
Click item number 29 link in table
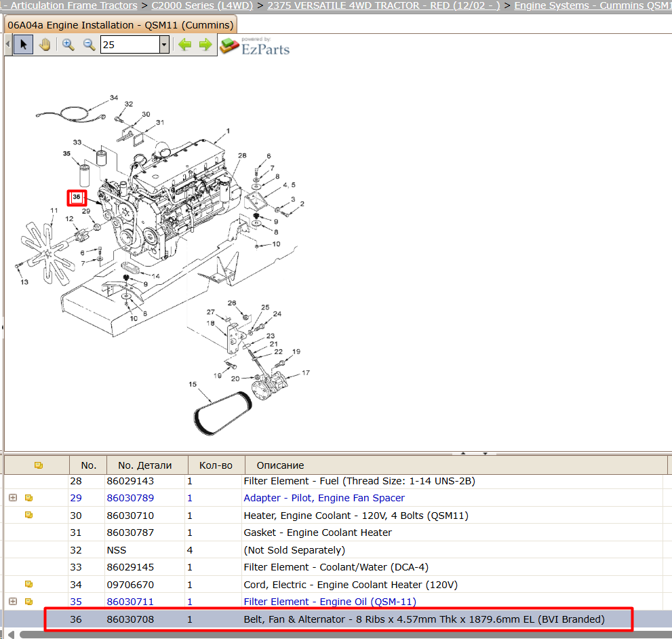76,498
